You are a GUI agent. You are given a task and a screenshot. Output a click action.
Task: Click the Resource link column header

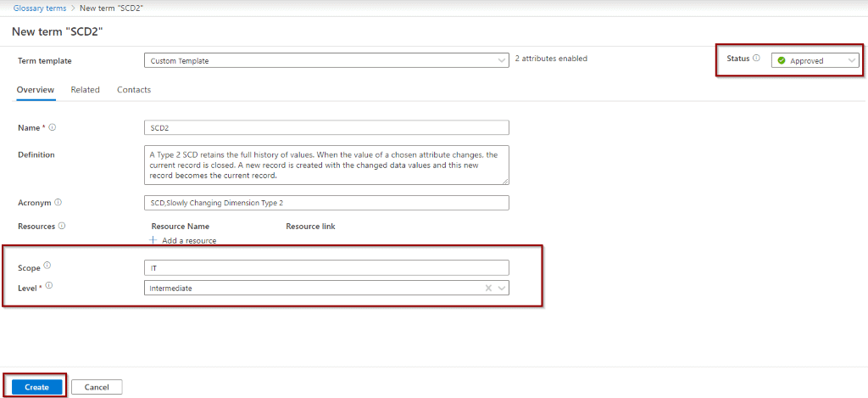tap(310, 227)
